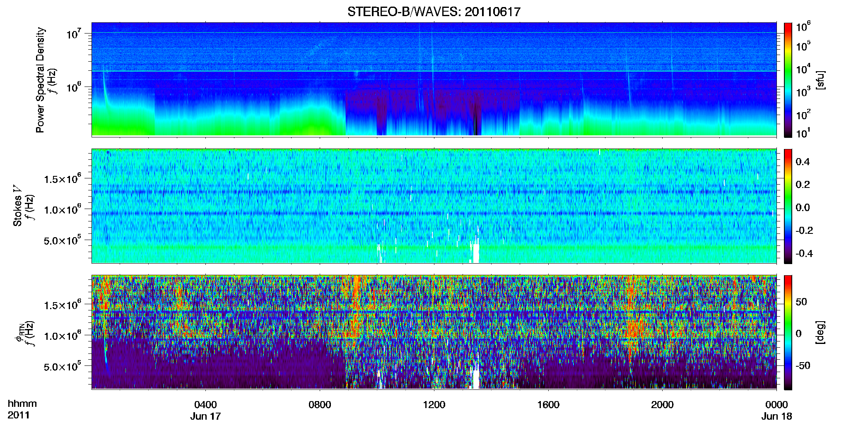Click the 0.0 Stokes colorbar tick label
This screenshot has width=868, height=447.
click(x=803, y=208)
